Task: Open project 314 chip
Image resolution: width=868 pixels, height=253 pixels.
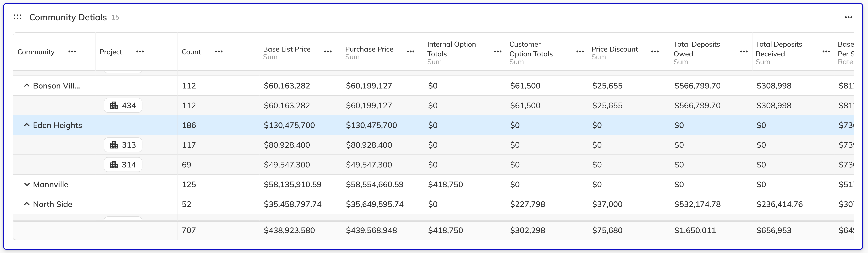Action: (x=123, y=165)
